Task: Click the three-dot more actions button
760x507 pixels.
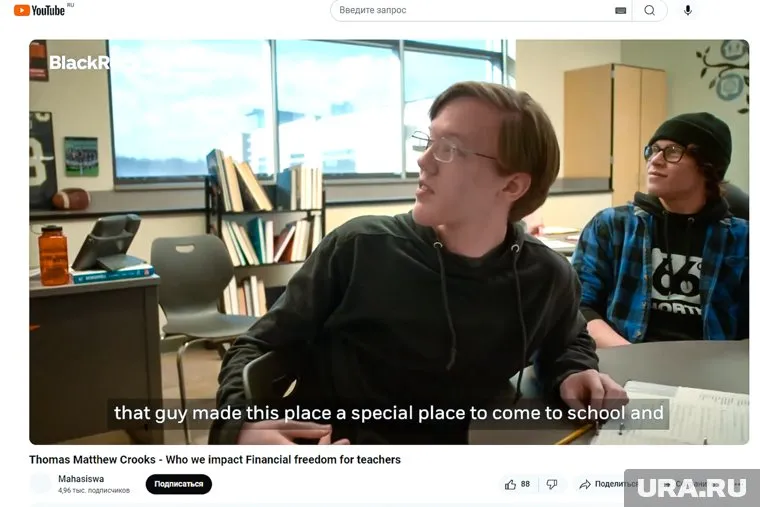Action: 738,484
